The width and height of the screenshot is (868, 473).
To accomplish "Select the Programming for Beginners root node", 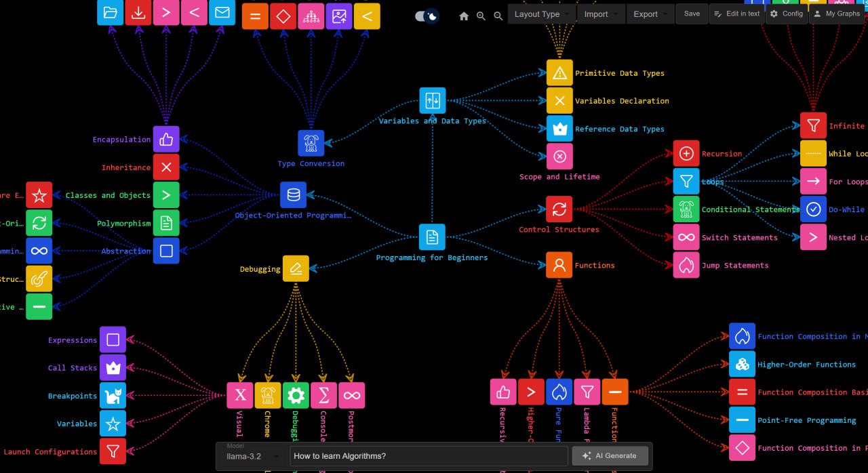I will click(x=432, y=237).
